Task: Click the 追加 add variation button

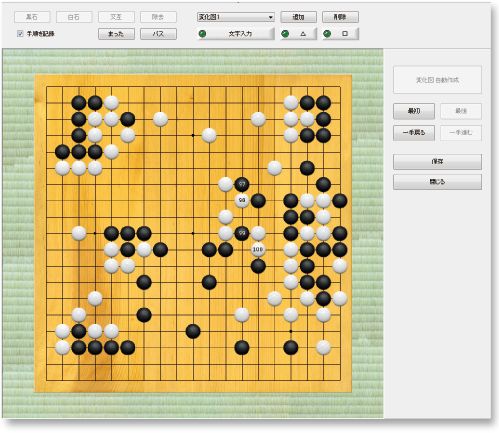Action: tap(298, 17)
